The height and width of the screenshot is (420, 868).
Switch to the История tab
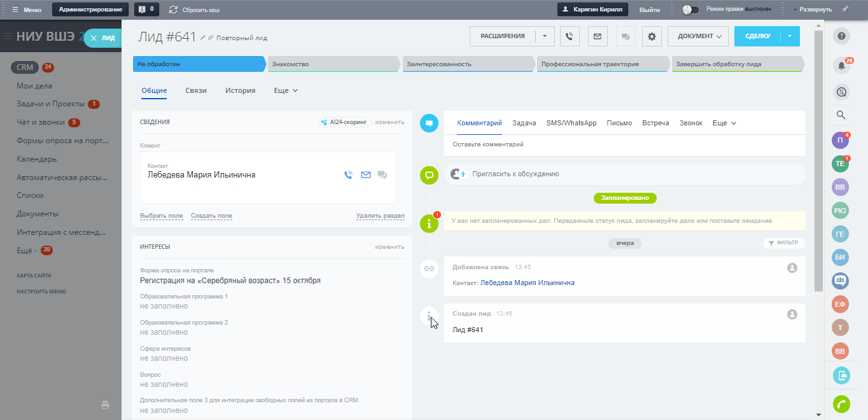[x=240, y=90]
